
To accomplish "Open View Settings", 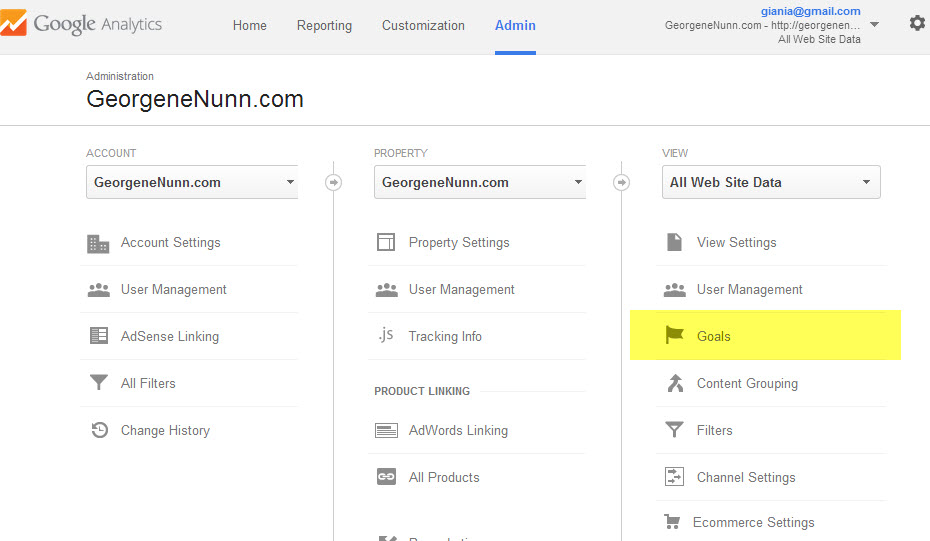I will coord(737,243).
